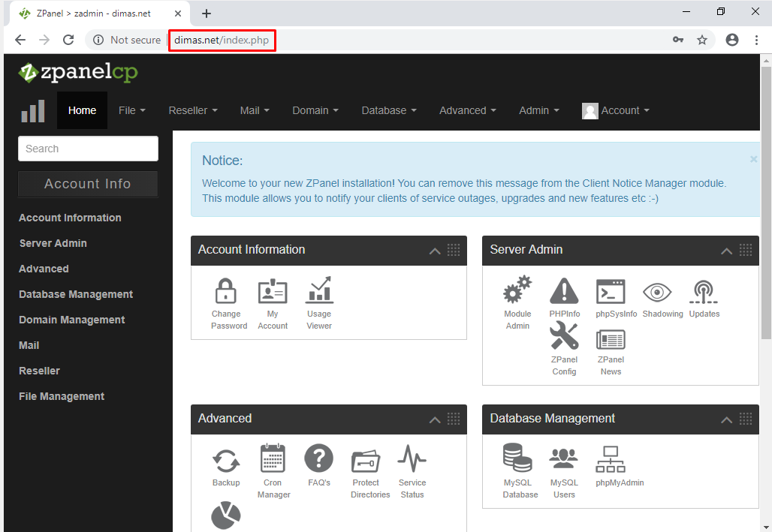Click the sidebar Search field
Image resolution: width=772 pixels, height=532 pixels.
tap(88, 149)
